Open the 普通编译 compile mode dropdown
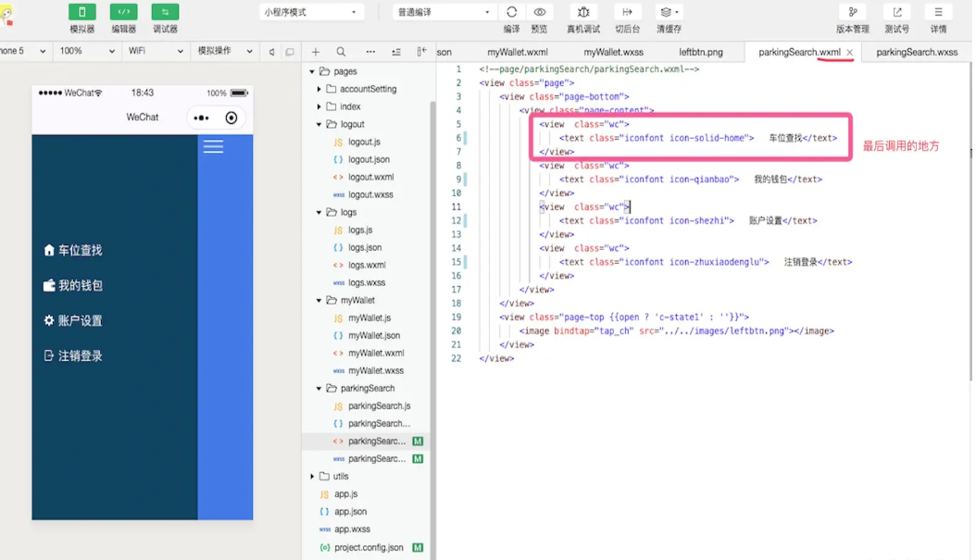This screenshot has width=976, height=560. [444, 12]
